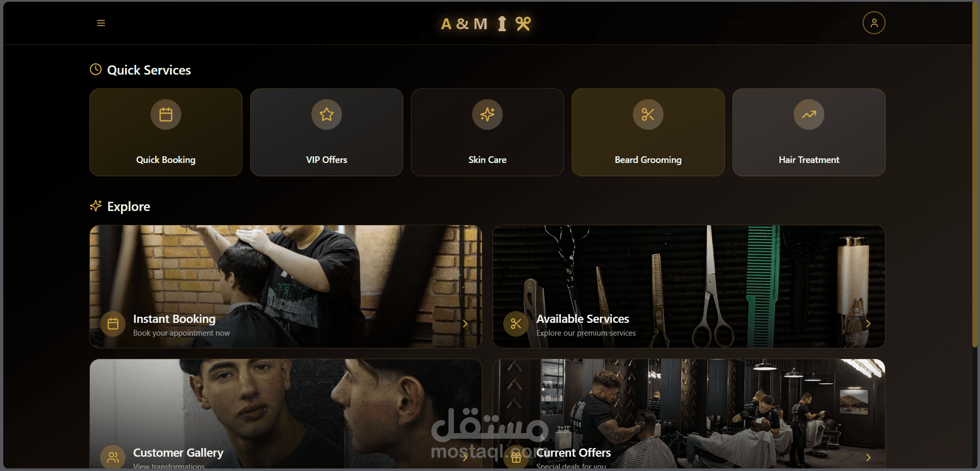980x471 pixels.
Task: Open the hamburger menu
Action: (x=101, y=23)
